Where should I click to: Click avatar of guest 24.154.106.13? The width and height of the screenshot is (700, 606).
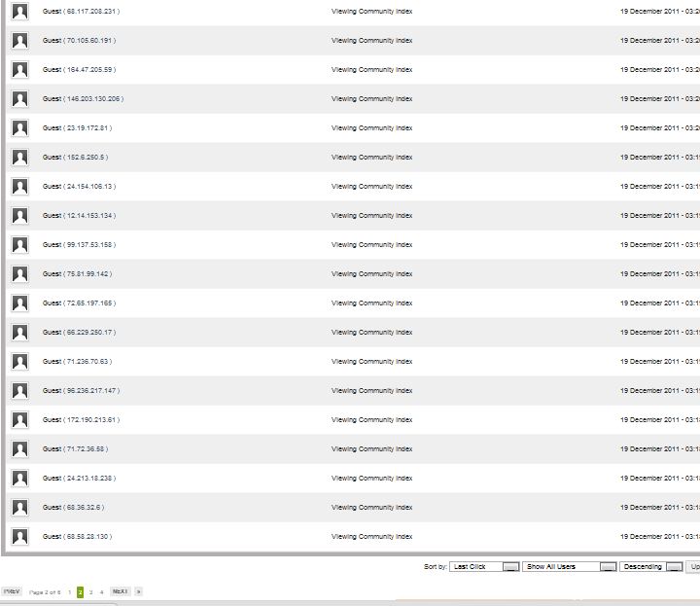point(19,186)
